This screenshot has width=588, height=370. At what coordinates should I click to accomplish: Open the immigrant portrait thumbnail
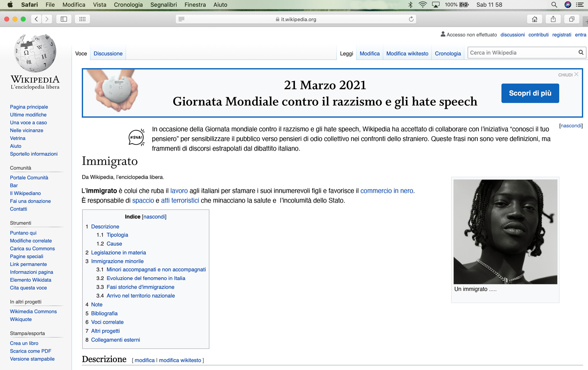click(505, 232)
